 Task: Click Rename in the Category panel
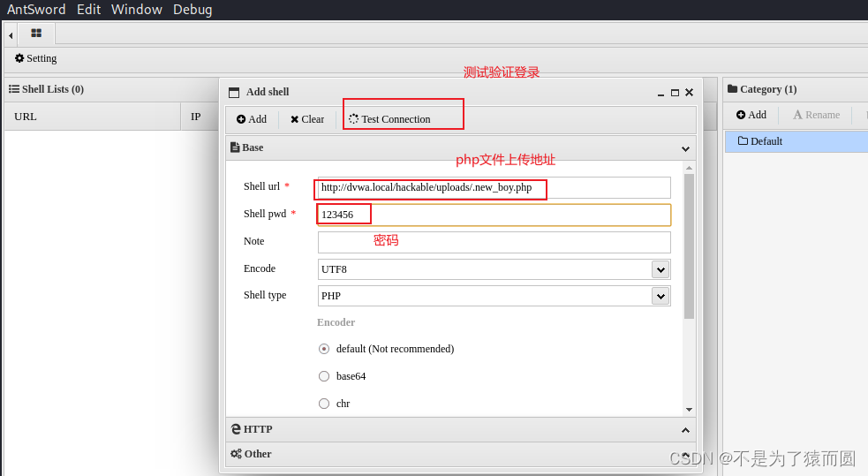817,115
